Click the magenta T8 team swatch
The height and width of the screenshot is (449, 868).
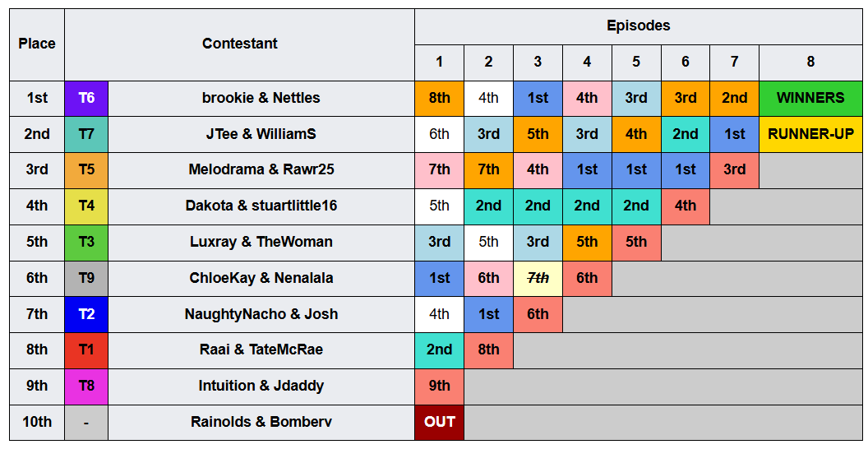pyautogui.click(x=86, y=387)
